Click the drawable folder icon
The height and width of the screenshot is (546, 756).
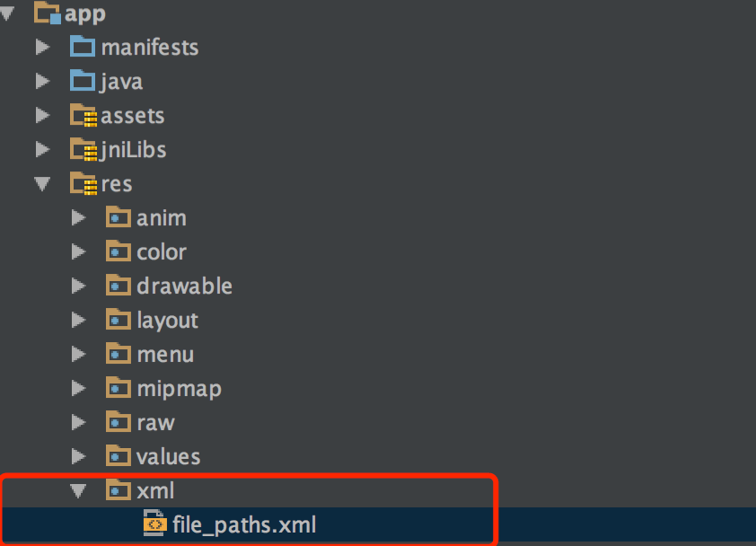pos(119,285)
